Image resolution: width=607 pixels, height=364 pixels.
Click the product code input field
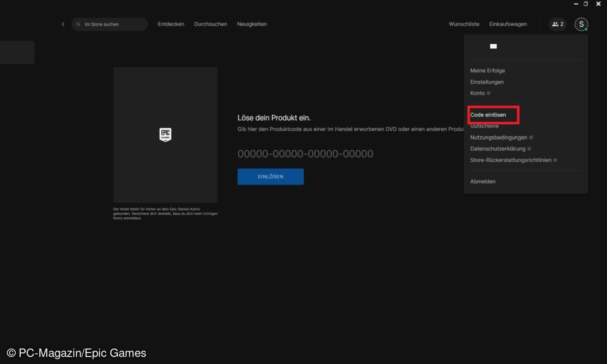click(305, 154)
